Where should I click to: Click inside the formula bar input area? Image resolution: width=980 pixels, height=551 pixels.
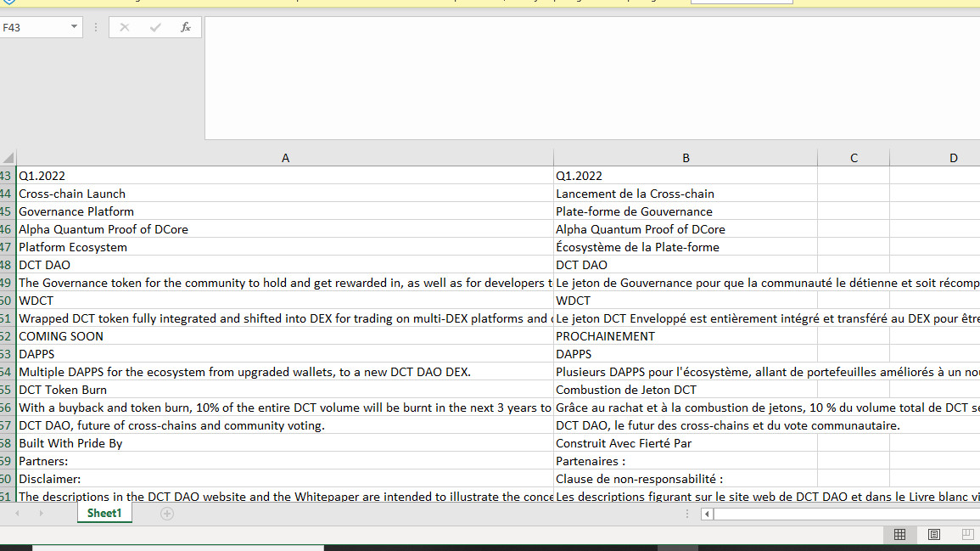tap(592, 77)
